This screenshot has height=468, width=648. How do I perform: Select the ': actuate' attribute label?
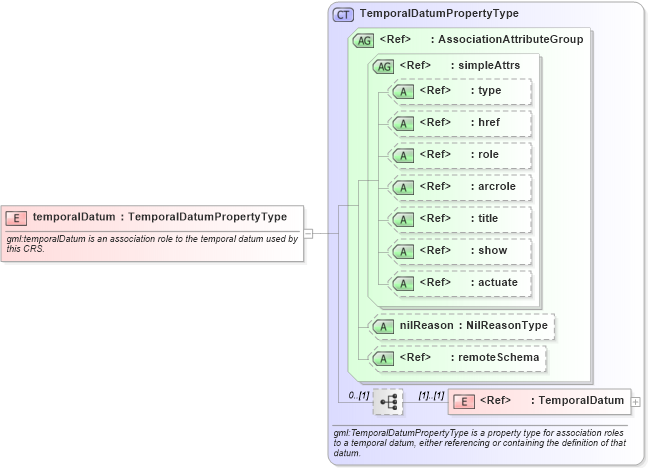coord(494,282)
